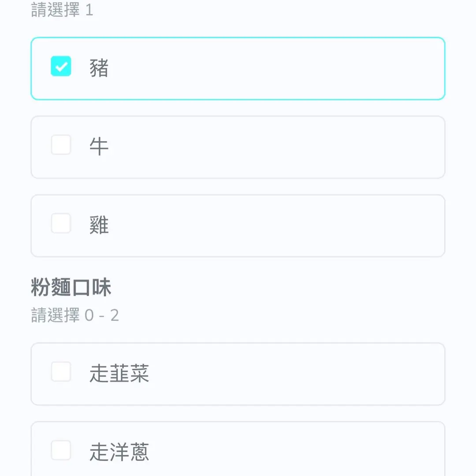This screenshot has width=476, height=476.
Task: Choose the 走韭菜 option card
Action: tap(264, 374)
